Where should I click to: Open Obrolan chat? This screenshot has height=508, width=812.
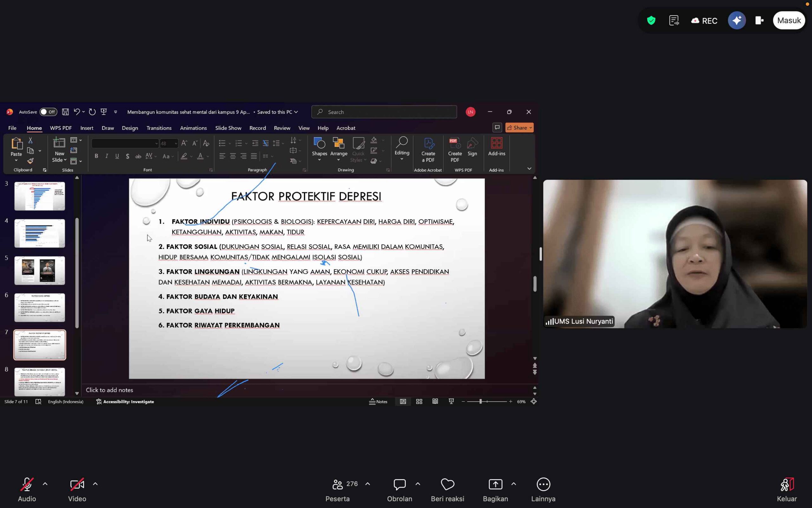point(399,490)
